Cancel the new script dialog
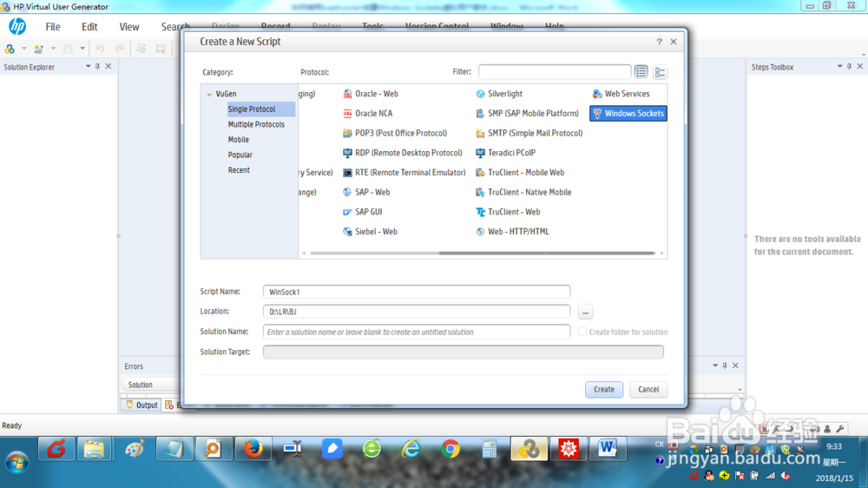Screen dimensions: 868x488 (x=648, y=389)
